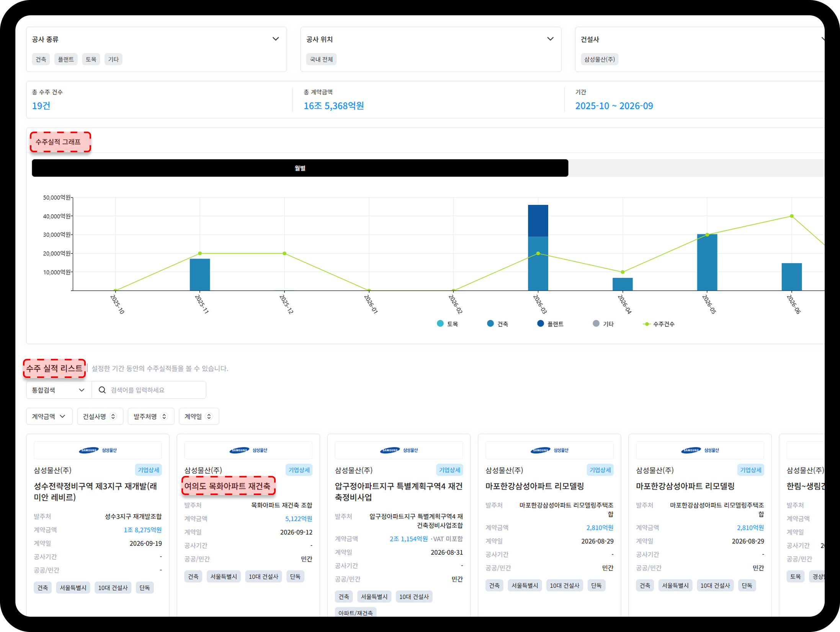Image resolution: width=840 pixels, height=632 pixels.
Task: Open 기업상세 on 성수전략정비구역 card
Action: pyautogui.click(x=149, y=470)
